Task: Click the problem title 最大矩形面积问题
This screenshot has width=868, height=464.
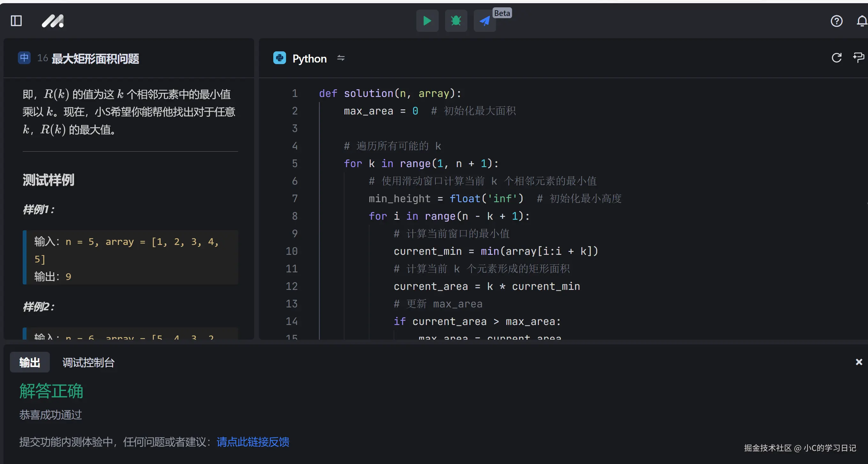Action: (x=95, y=59)
